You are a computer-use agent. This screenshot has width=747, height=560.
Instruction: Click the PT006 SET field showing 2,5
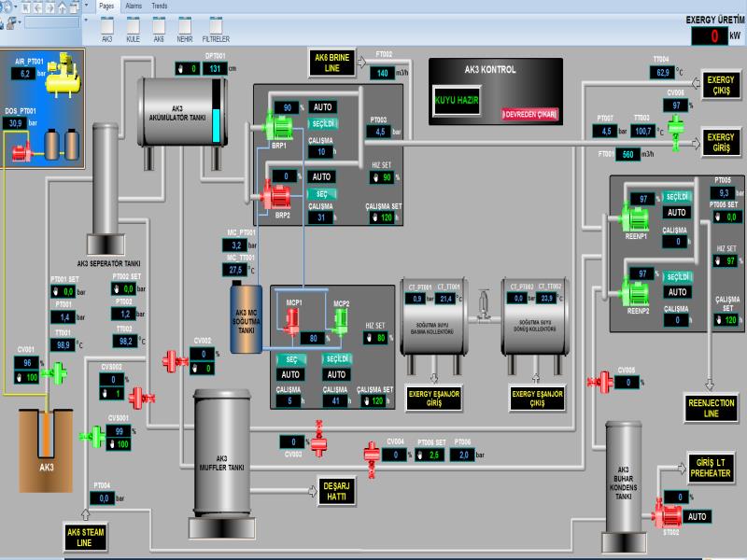[430, 455]
